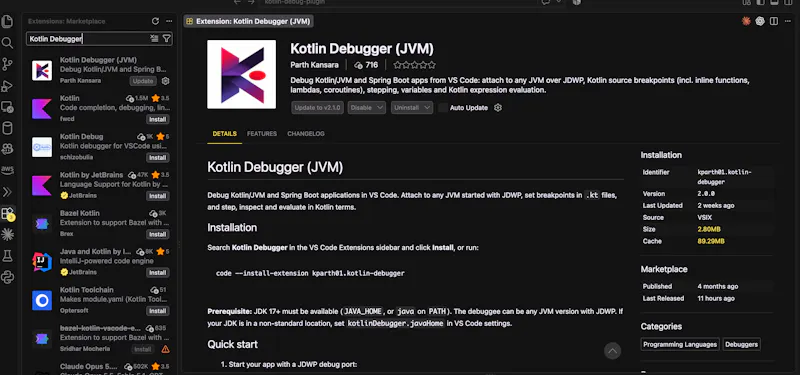Click the 89.29MB cache value

[x=711, y=241]
